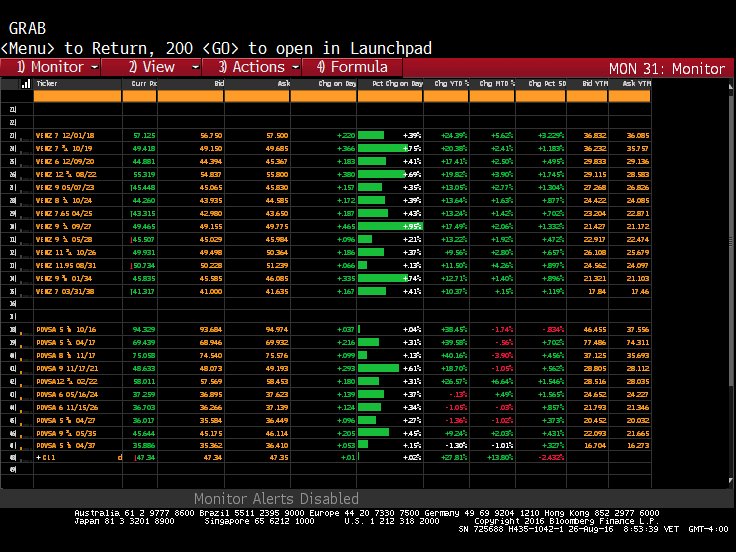Click the orange filter field under Ask
The image size is (736, 552).
click(257, 96)
